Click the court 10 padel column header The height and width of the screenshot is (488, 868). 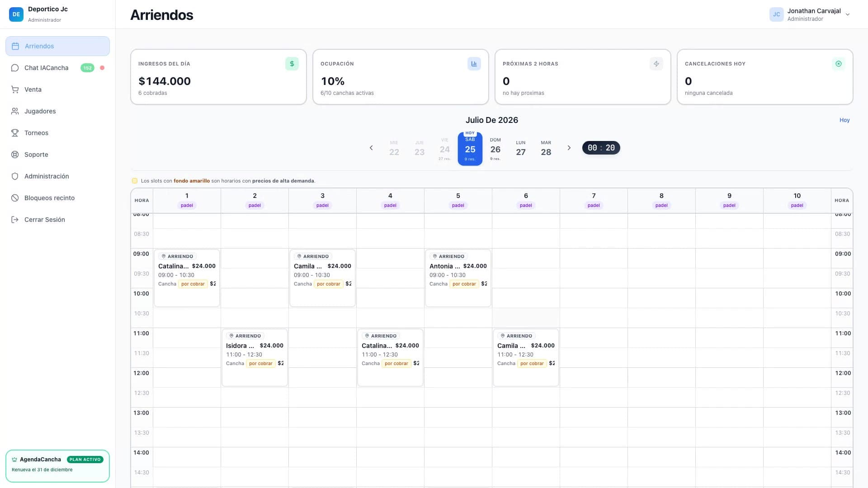coord(797,200)
